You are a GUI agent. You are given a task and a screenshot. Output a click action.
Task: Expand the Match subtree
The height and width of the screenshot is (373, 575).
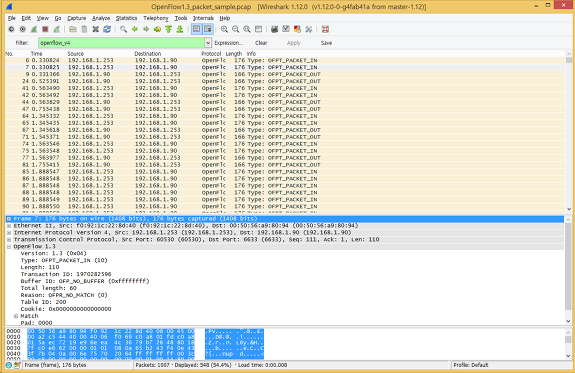pos(16,316)
